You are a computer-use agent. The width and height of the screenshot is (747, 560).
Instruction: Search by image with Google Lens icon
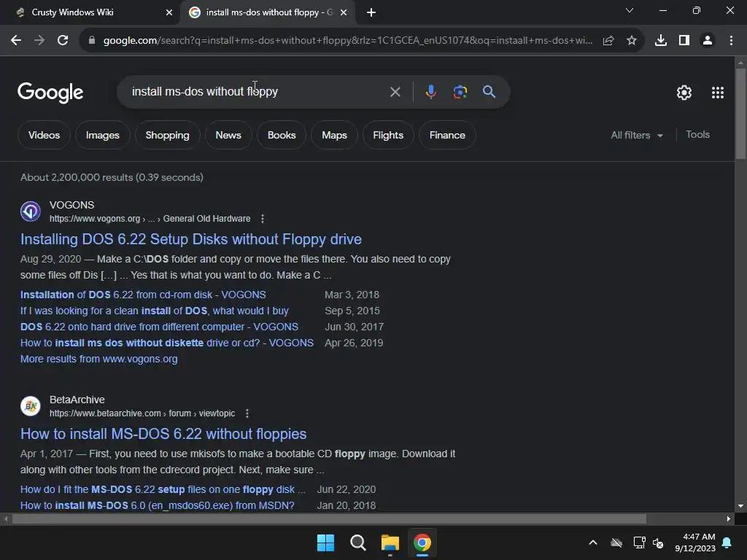[x=460, y=92]
